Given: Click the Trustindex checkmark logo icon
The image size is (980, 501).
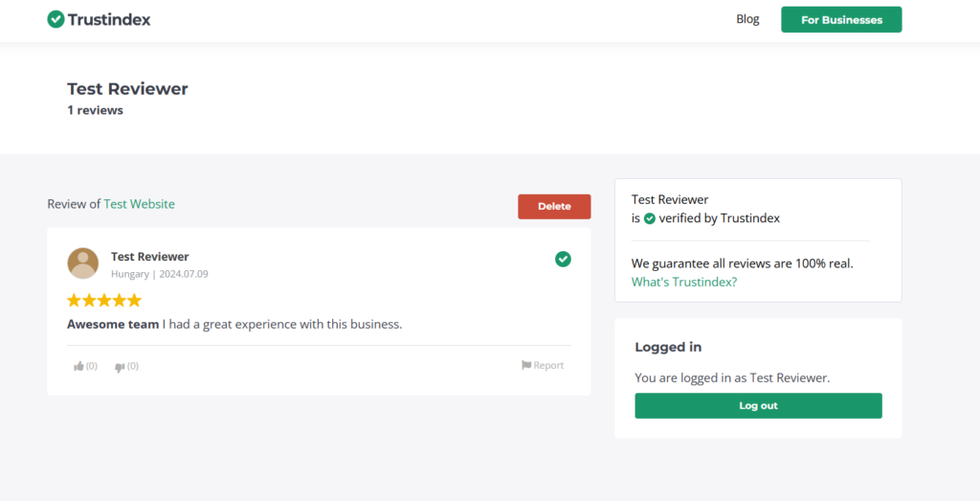Looking at the screenshot, I should tap(56, 19).
